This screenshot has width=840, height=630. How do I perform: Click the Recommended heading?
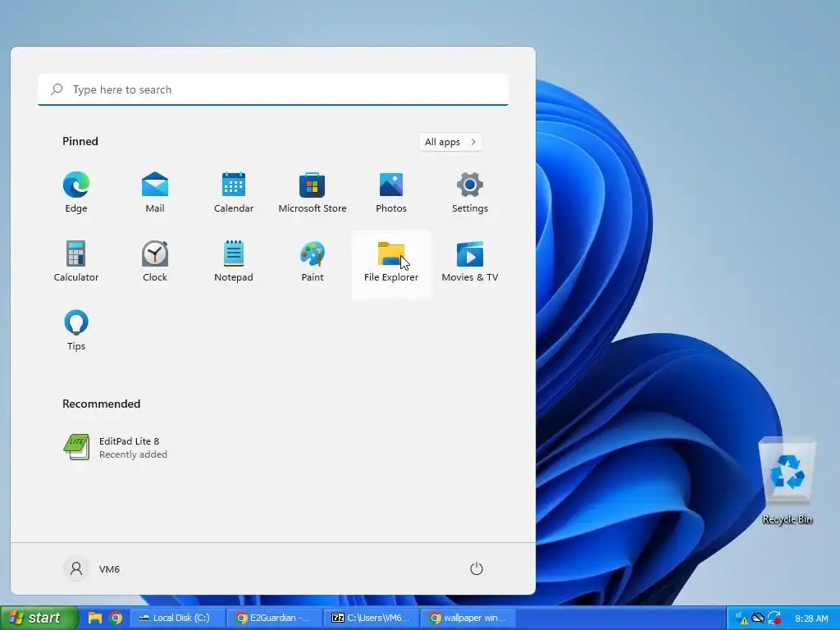(101, 404)
